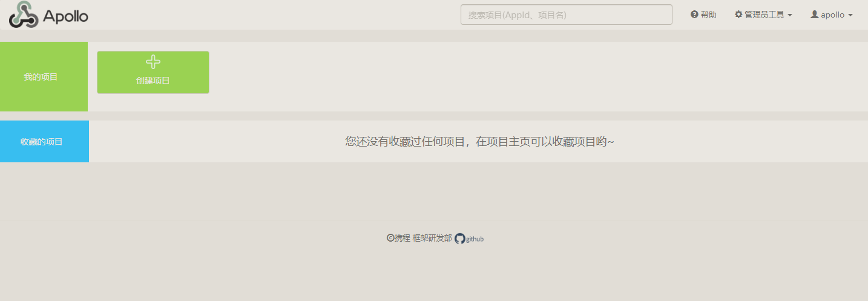
Task: Select the green 我的项目 panel
Action: pyautogui.click(x=44, y=77)
